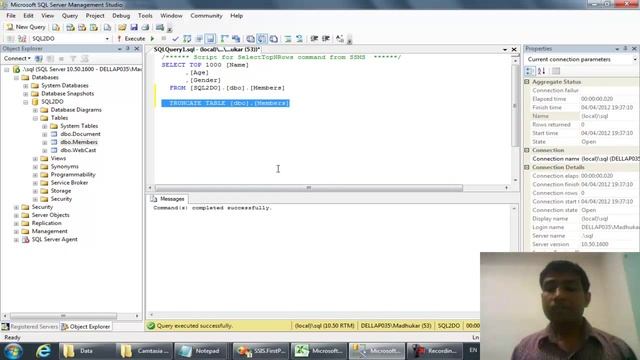Collapse the Tables folder

pos(35,118)
